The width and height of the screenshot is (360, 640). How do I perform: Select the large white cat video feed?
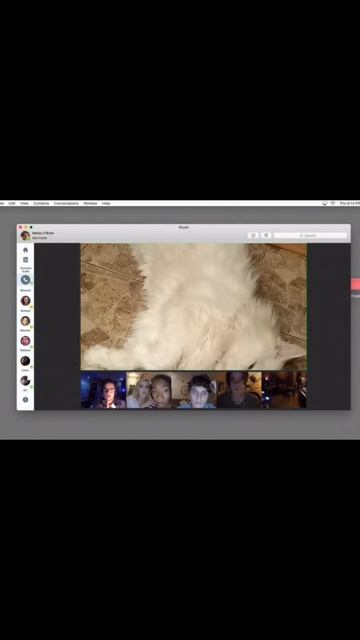193,307
